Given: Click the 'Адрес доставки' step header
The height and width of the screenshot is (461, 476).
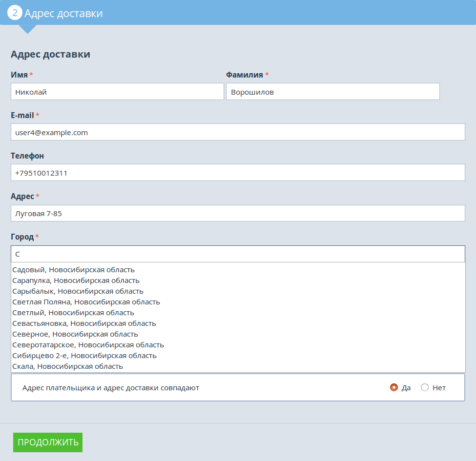Looking at the screenshot, I should point(63,13).
